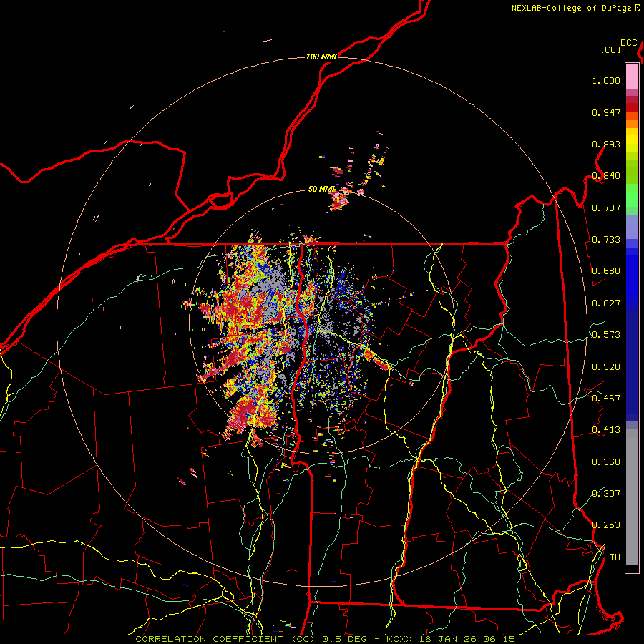Click the 0.520 legend value

coord(606,367)
